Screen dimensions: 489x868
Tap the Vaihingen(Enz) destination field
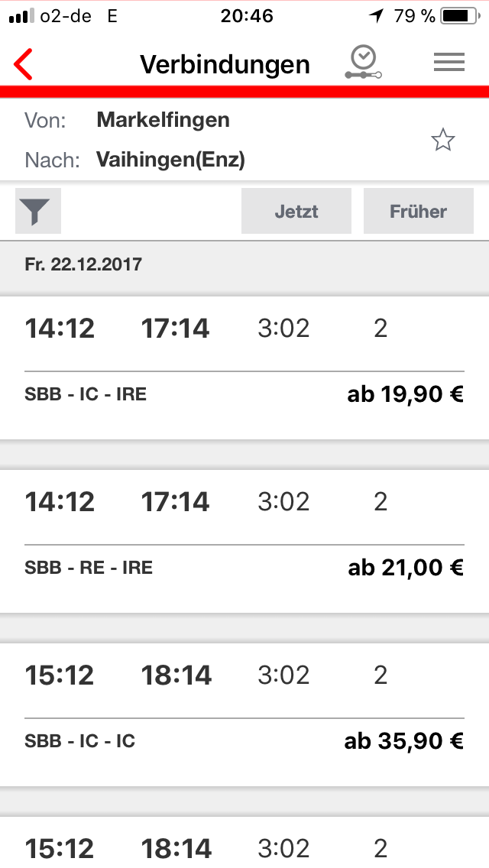coord(170,160)
